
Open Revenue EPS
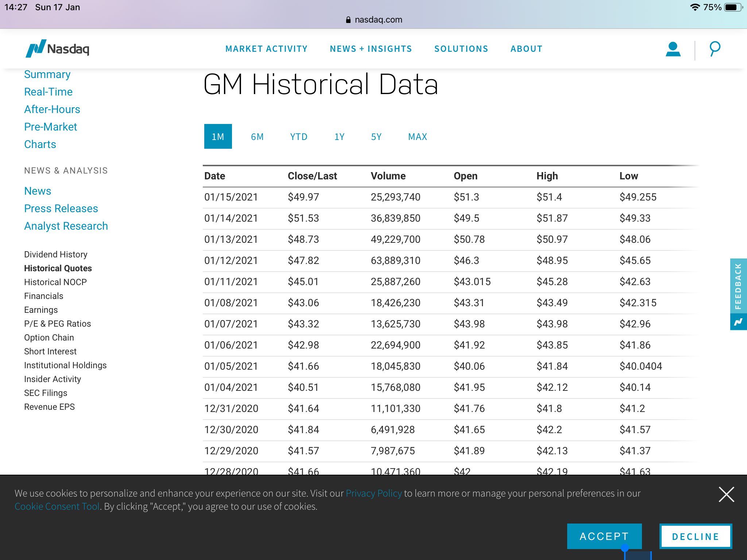50,407
